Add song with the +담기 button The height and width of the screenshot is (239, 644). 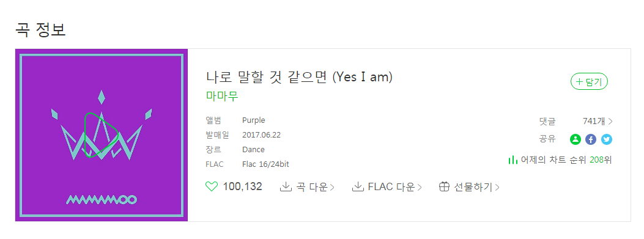(x=589, y=82)
